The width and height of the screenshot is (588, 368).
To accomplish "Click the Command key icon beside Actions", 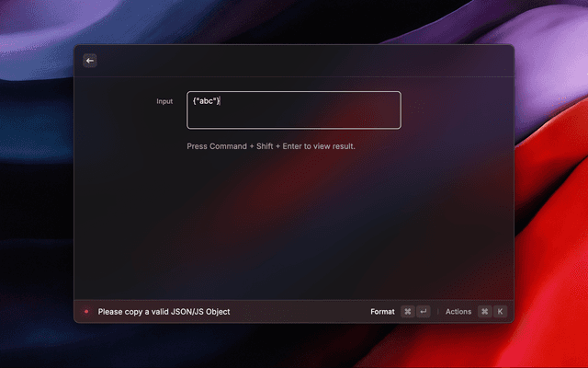I will [x=484, y=312].
